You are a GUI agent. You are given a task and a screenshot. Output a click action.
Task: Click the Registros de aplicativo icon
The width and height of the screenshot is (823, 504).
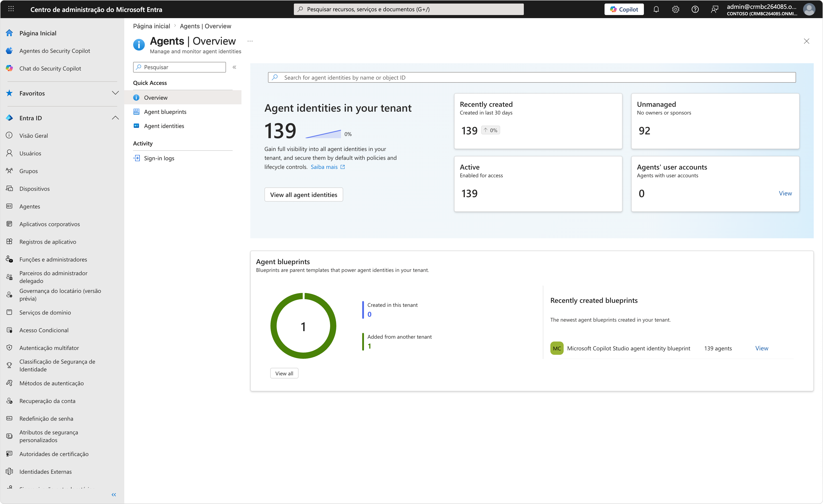9,241
